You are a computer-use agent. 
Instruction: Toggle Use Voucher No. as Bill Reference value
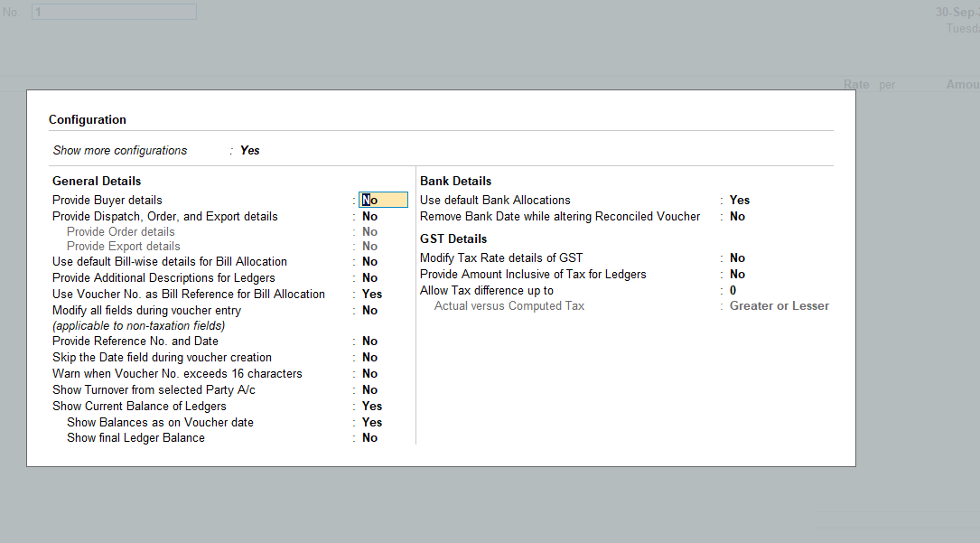pyautogui.click(x=372, y=294)
